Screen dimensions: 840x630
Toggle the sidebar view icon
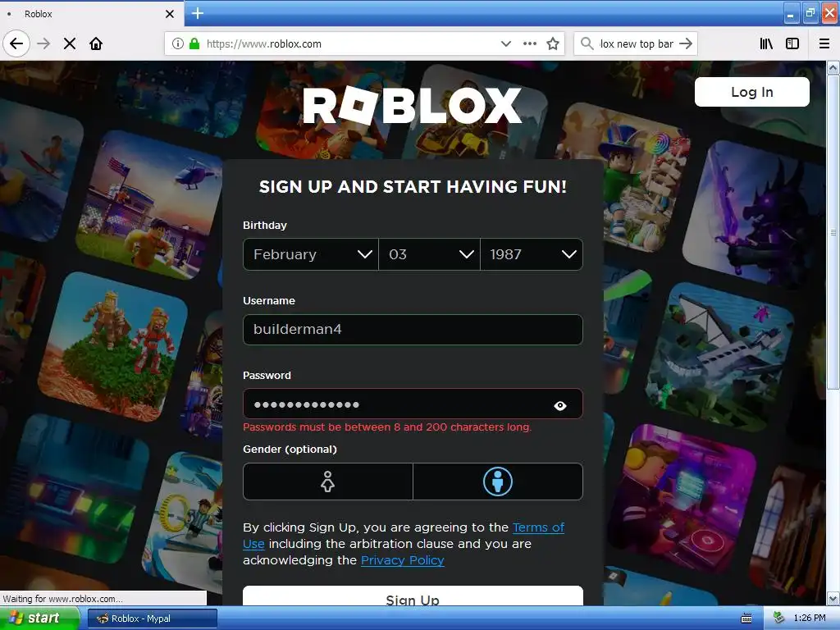[792, 43]
